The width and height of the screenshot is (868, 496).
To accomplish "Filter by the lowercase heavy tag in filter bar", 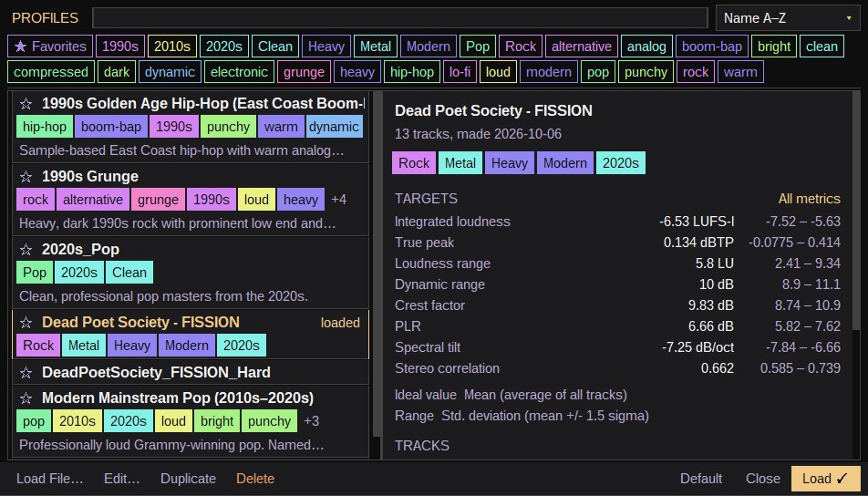I will [x=357, y=72].
